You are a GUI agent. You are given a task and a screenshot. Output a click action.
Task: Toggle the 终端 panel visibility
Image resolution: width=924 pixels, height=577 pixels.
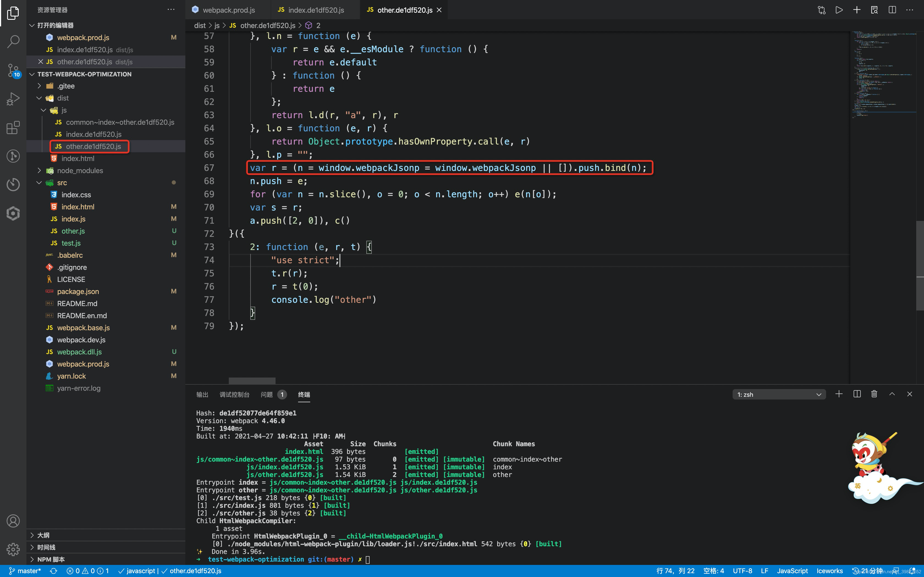pos(304,394)
